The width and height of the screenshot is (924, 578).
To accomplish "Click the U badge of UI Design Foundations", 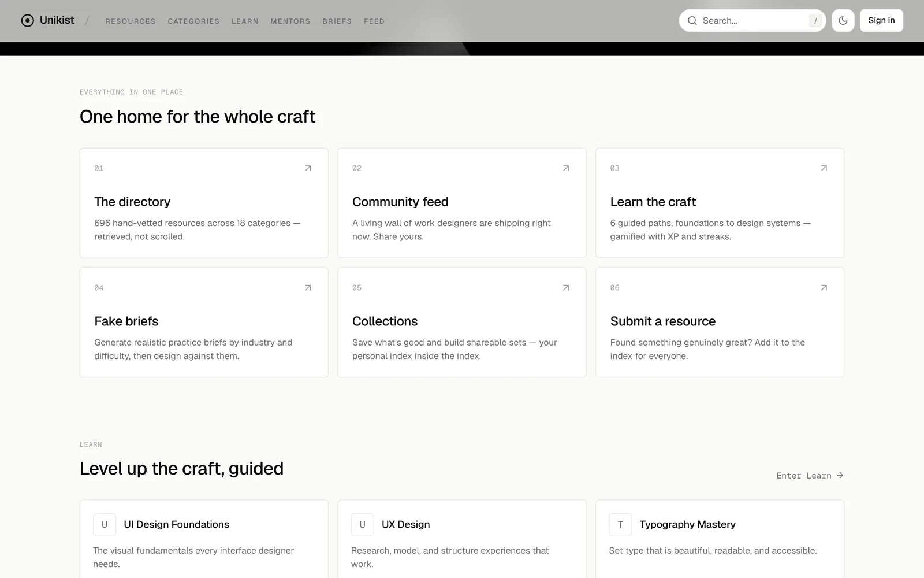I will 105,525.
